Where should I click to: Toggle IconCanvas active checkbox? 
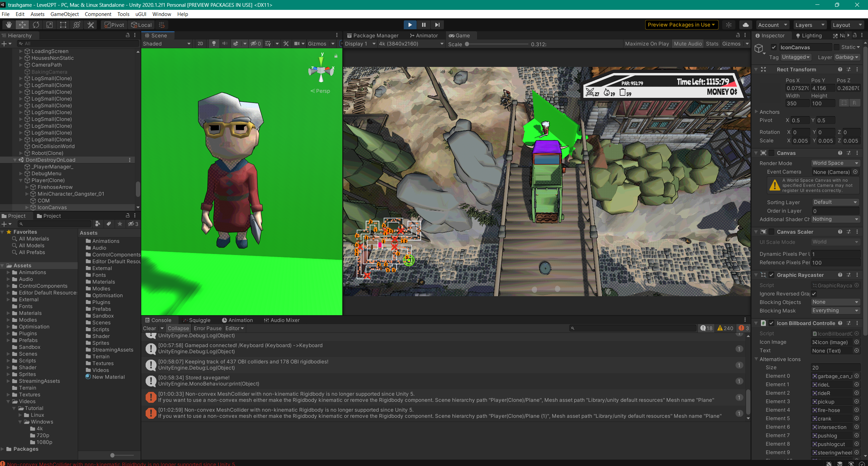tap(774, 47)
